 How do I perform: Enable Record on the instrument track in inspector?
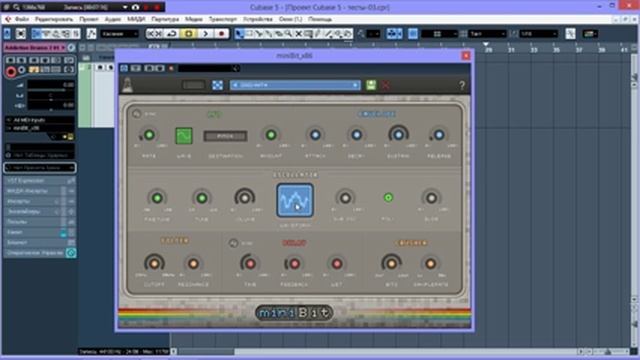tap(11, 72)
